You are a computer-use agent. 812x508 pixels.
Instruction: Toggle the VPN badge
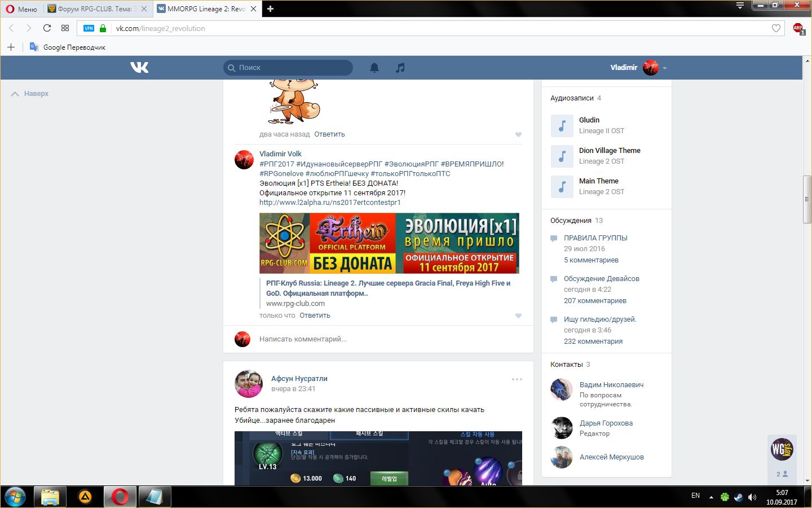pyautogui.click(x=89, y=28)
